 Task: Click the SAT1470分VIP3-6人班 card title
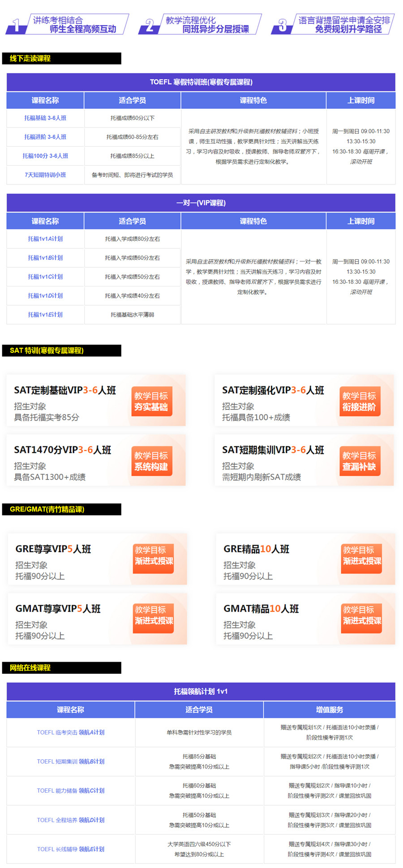tap(62, 450)
